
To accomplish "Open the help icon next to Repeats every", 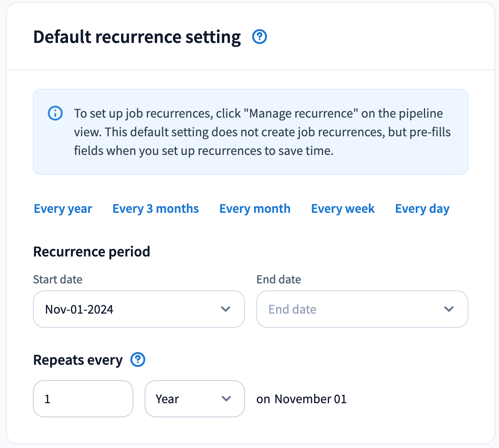I will click(138, 360).
